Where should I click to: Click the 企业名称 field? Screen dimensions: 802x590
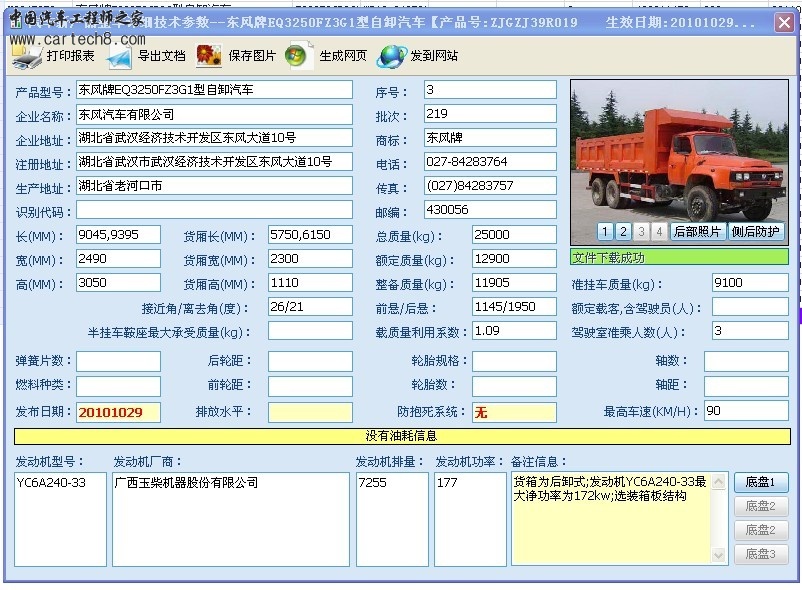point(214,115)
